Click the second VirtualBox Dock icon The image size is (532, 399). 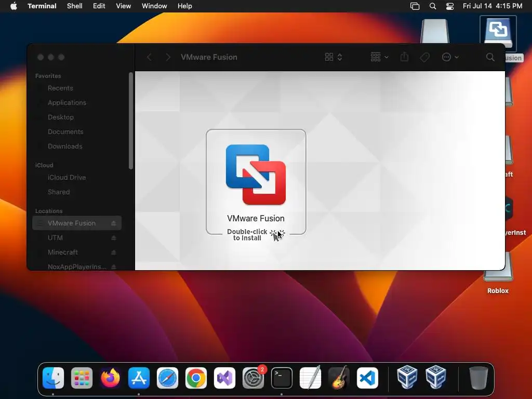[x=436, y=377]
